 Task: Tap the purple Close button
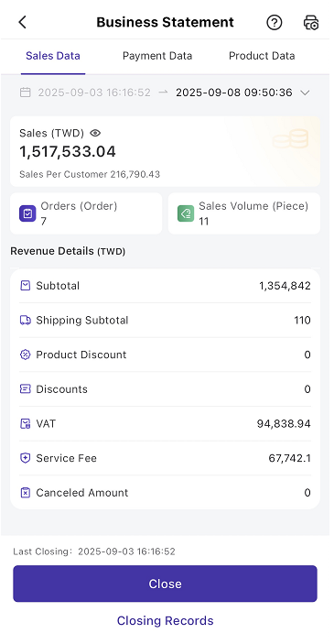coord(165,584)
